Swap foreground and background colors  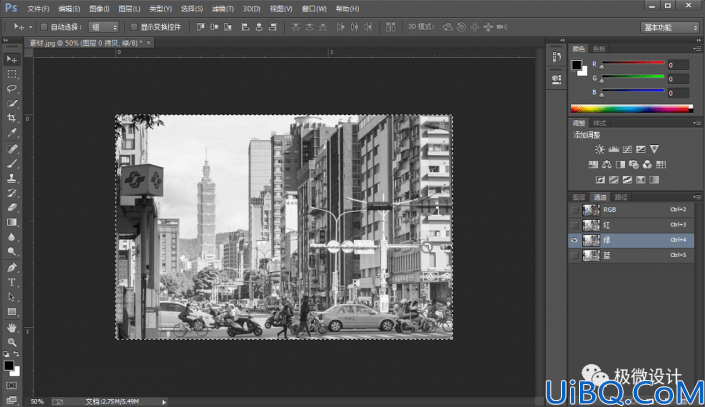pyautogui.click(x=16, y=354)
